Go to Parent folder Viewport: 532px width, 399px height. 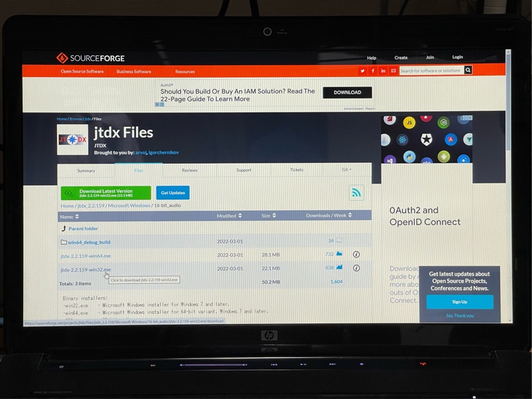pos(83,229)
